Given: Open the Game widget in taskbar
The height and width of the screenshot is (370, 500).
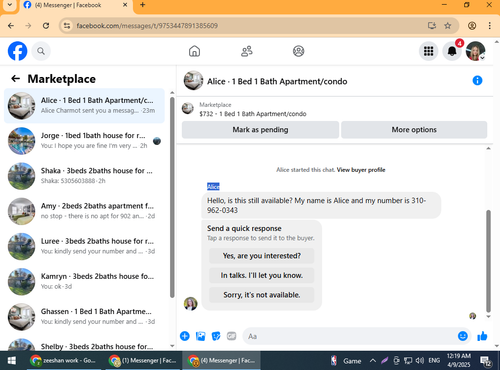Looking at the screenshot, I should 346,360.
